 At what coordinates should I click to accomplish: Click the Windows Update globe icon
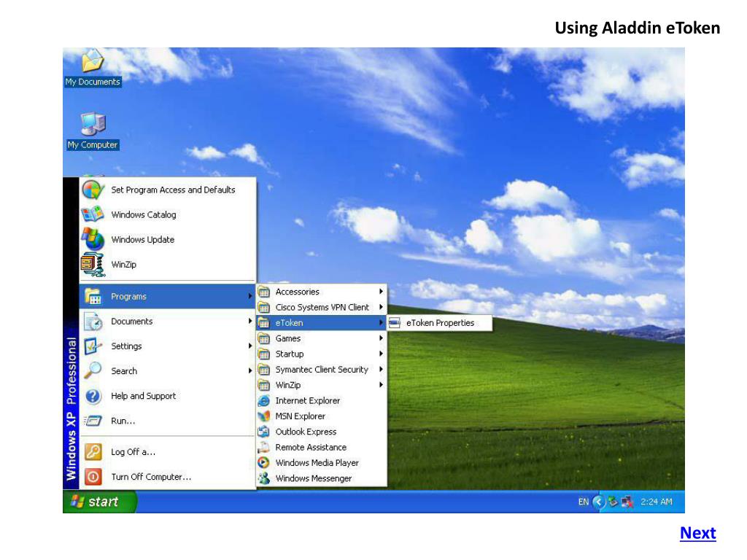coord(93,239)
